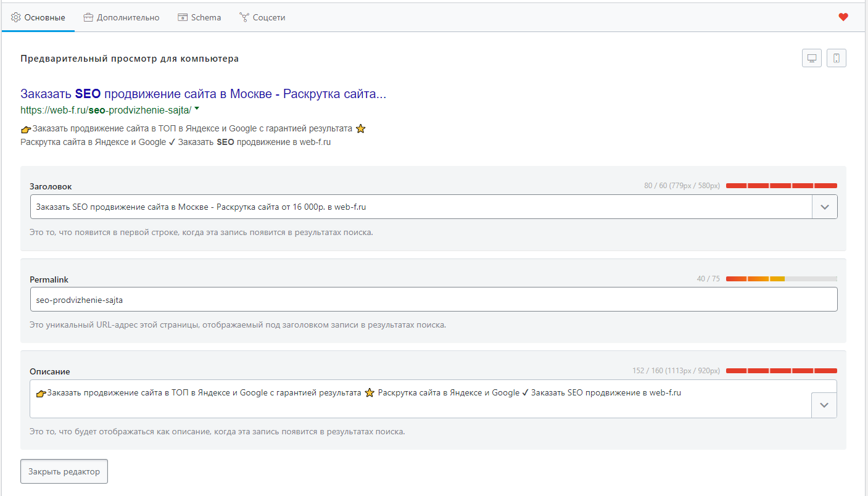Image resolution: width=868 pixels, height=496 pixels.
Task: Switch to mobile preview mode
Action: (837, 58)
